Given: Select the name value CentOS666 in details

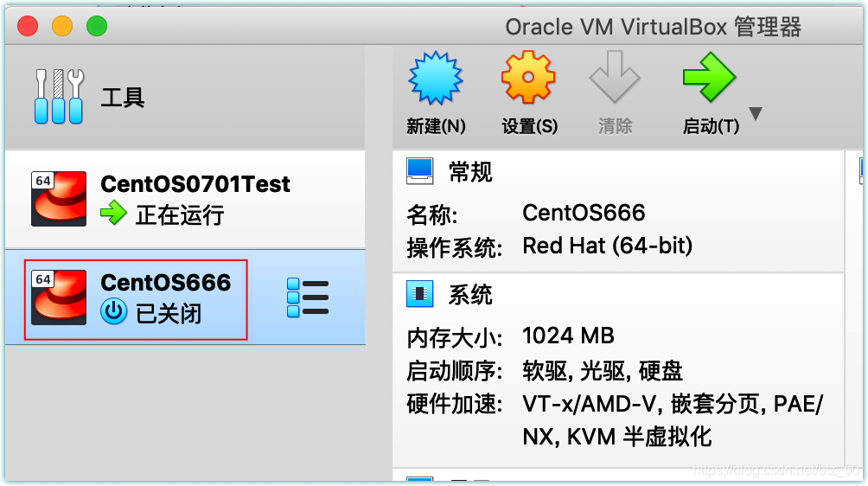Looking at the screenshot, I should pyautogui.click(x=584, y=213).
